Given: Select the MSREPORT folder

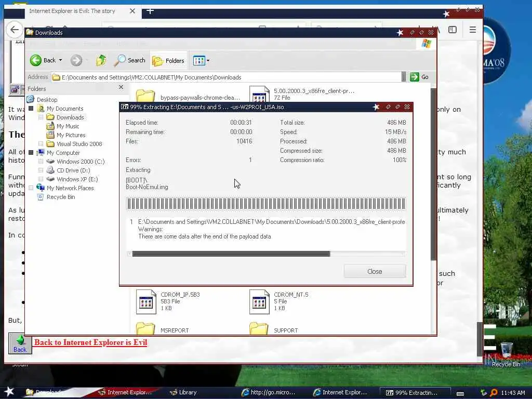Looking at the screenshot, I should [163, 329].
